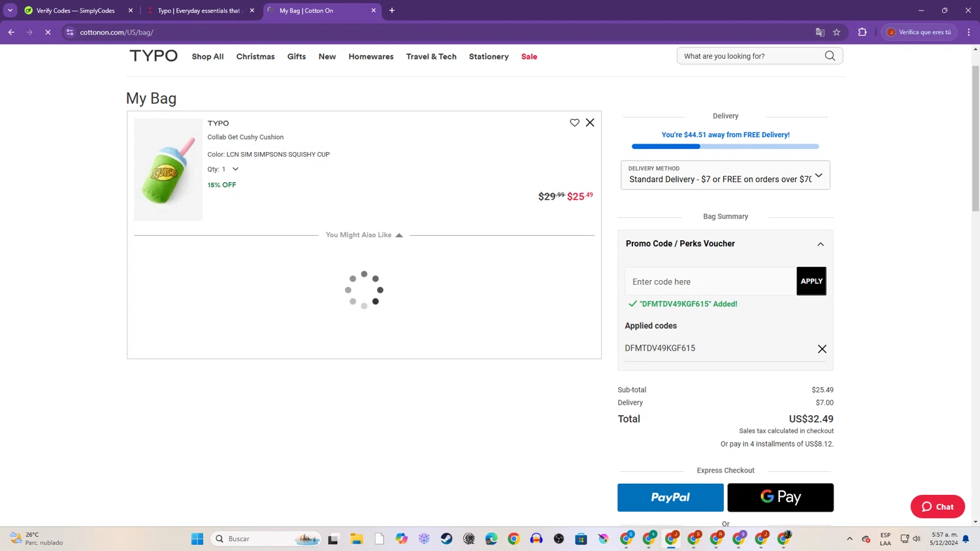Remove Collab Get Cushy Cushion from bag
The width and height of the screenshot is (980, 551).
pyautogui.click(x=590, y=123)
